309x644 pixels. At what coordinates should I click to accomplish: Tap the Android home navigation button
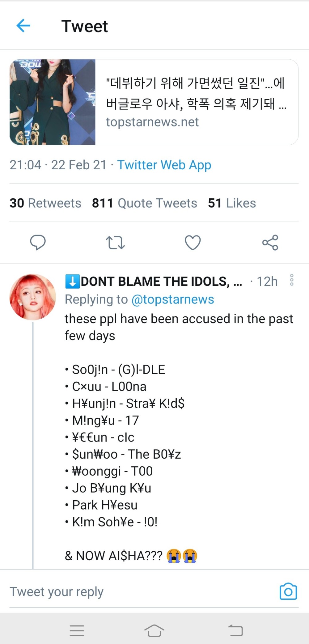pos(154,630)
